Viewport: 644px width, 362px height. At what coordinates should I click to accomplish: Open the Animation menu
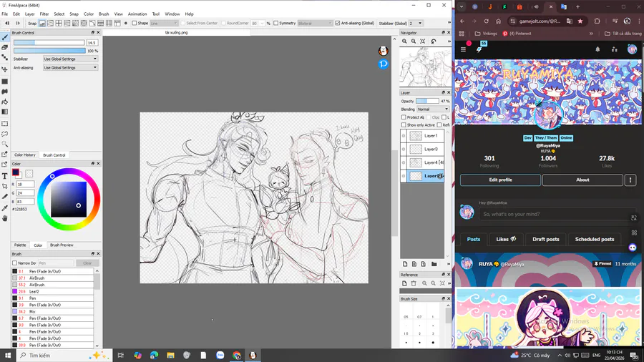pos(137,14)
